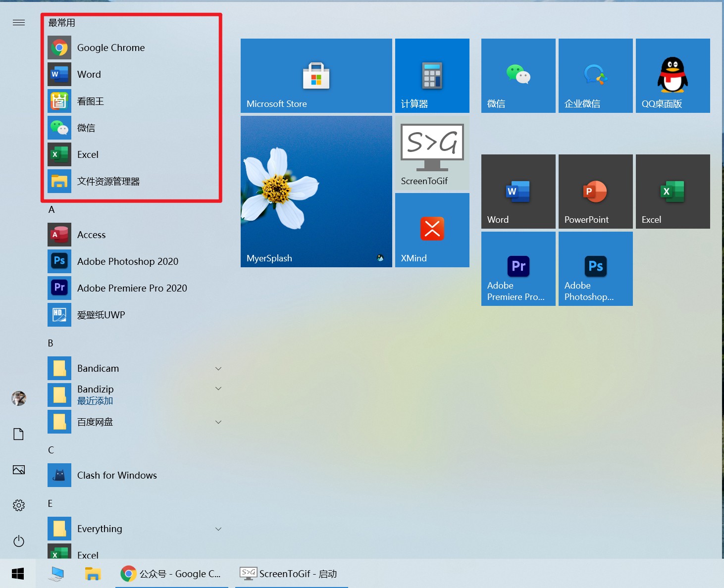Viewport: 724px width, 588px height.
Task: Expand the Start menu hamburger button
Action: (19, 22)
